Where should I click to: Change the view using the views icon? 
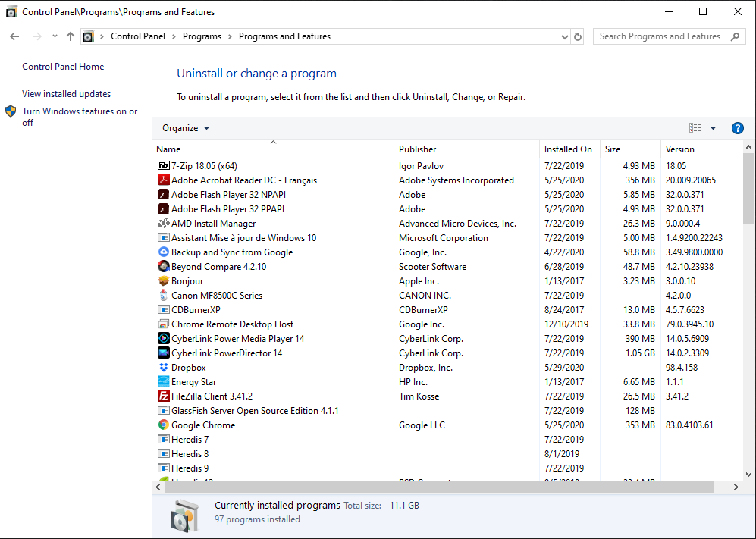pos(695,128)
